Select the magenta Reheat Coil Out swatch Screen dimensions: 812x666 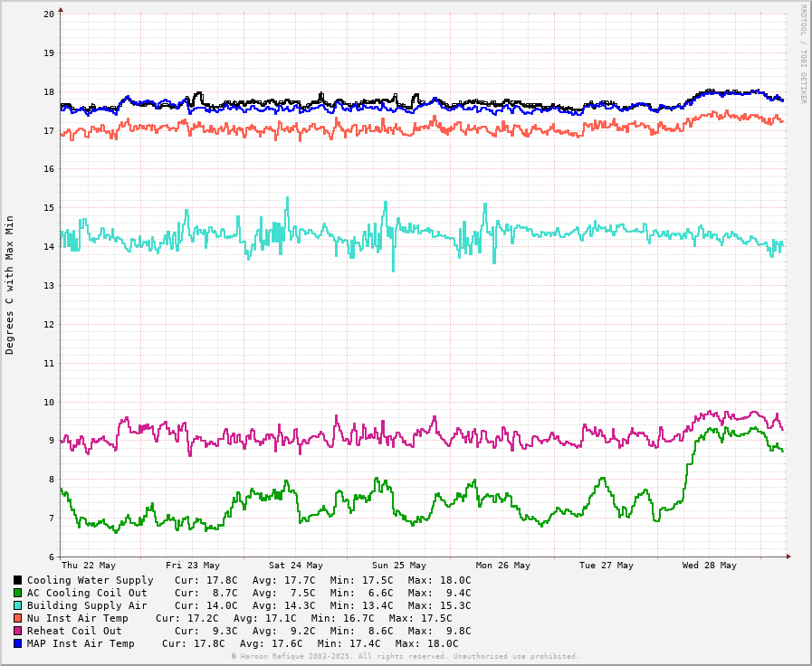coord(17,631)
